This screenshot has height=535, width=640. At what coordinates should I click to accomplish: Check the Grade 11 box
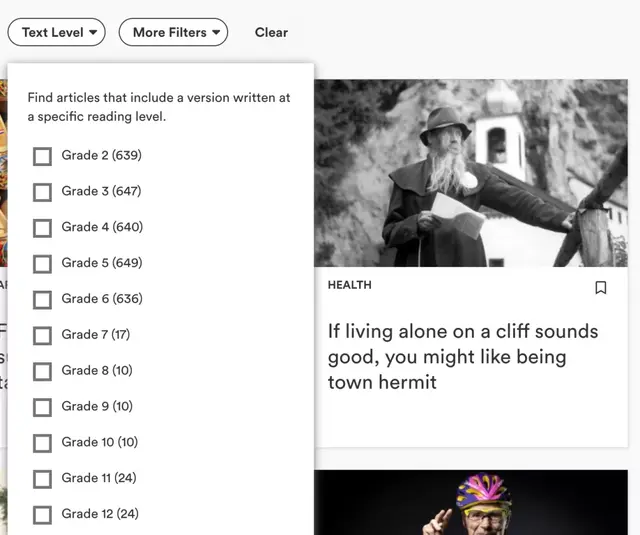(42, 479)
